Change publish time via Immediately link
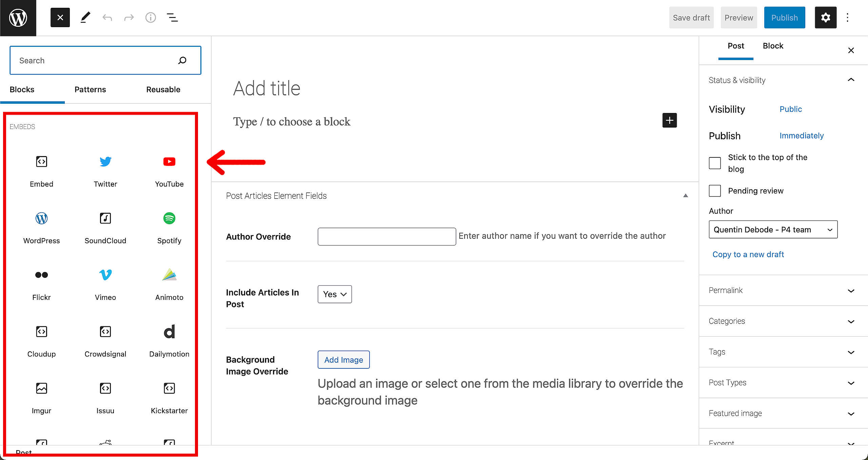The image size is (868, 460). pyautogui.click(x=802, y=136)
